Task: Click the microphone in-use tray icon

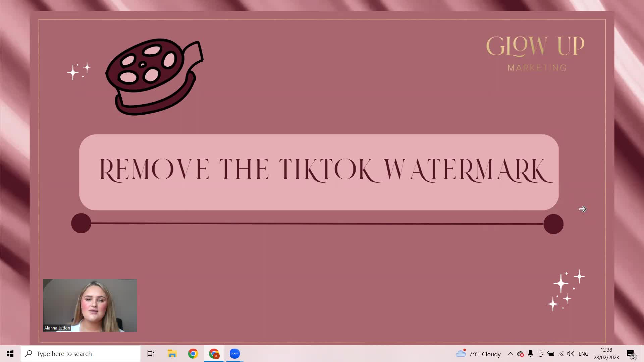Action: 530,354
